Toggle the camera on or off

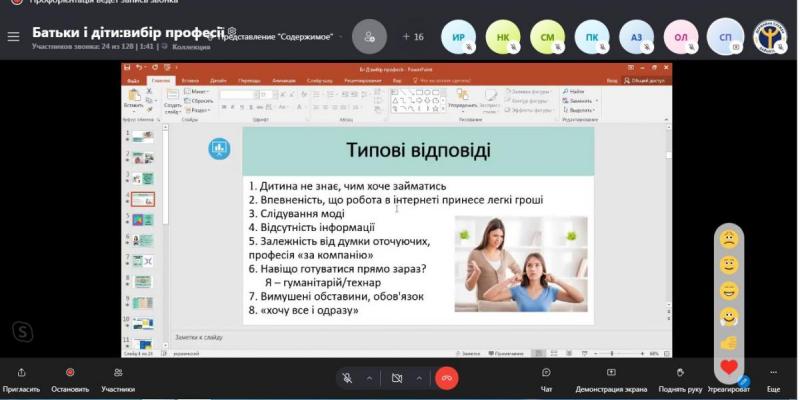point(397,378)
